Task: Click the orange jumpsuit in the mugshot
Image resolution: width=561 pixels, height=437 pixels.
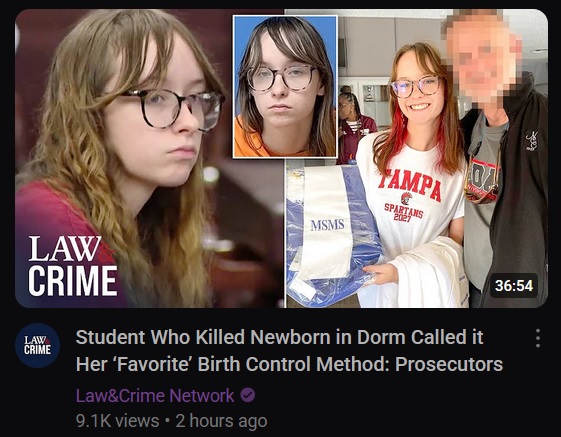Action: click(252, 141)
